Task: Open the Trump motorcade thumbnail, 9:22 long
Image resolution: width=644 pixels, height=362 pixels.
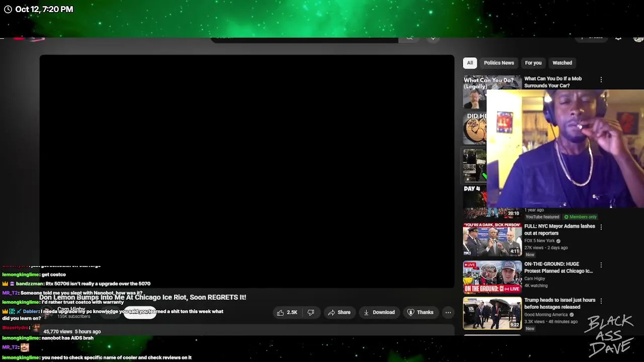Action: point(492,313)
